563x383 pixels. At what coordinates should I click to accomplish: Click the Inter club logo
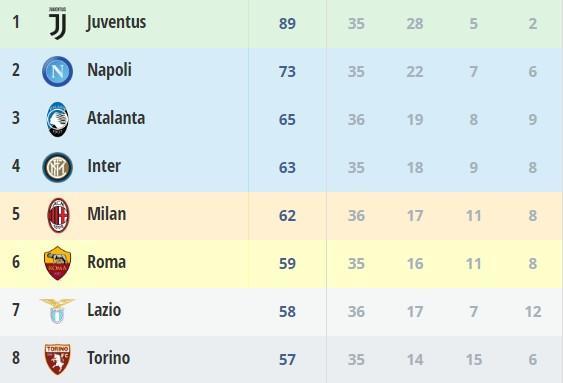(x=57, y=167)
